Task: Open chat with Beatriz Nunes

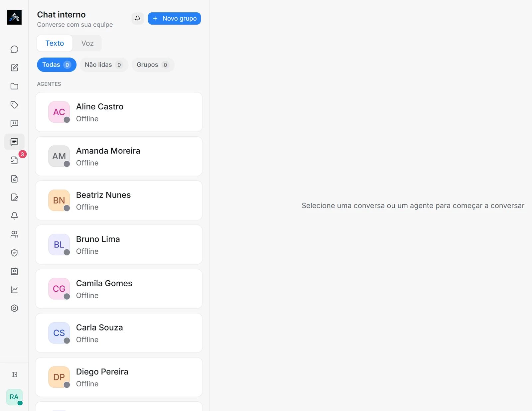Action: click(119, 201)
